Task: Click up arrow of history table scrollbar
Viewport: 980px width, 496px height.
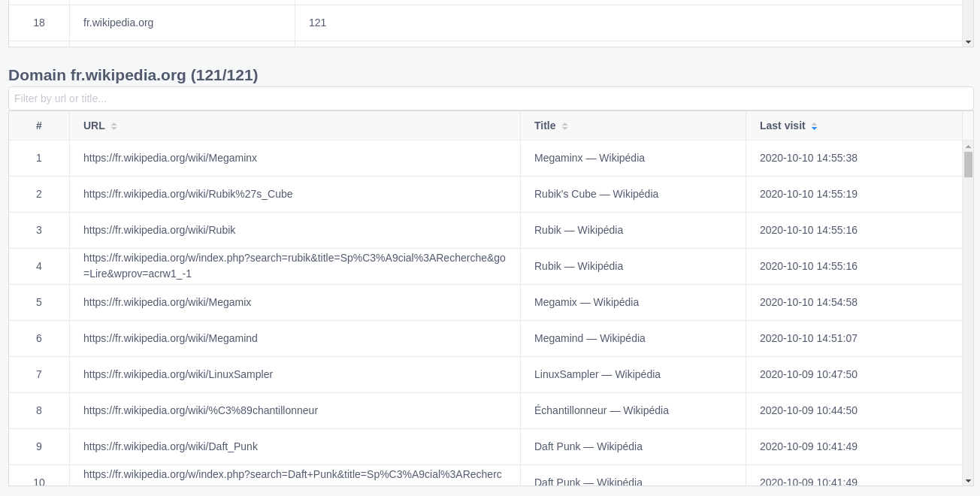Action: [968, 147]
